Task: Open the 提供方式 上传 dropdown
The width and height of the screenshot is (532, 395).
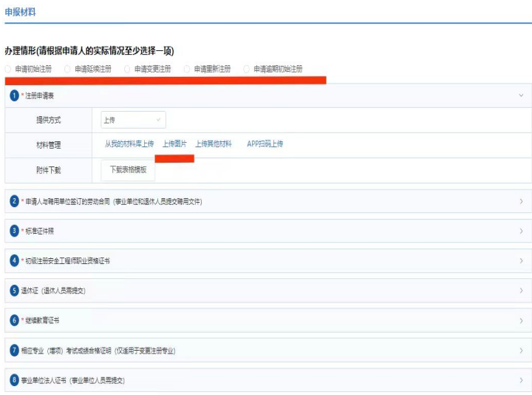Action: 133,120
